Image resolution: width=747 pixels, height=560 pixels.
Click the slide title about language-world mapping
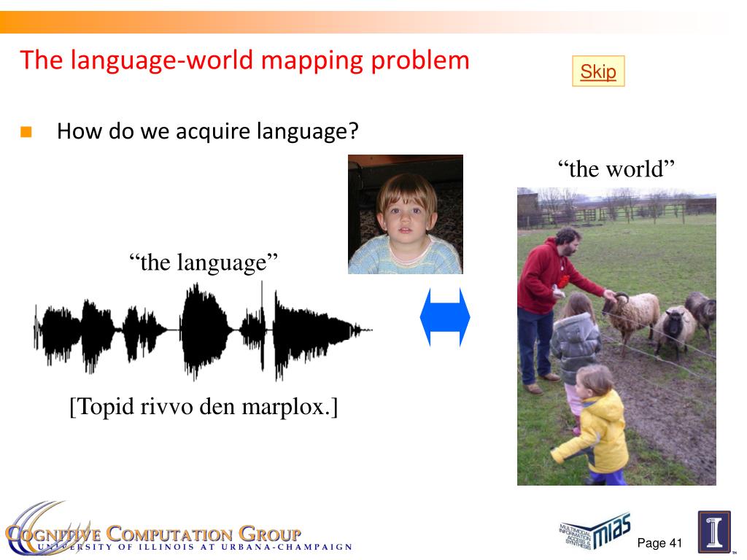click(245, 61)
